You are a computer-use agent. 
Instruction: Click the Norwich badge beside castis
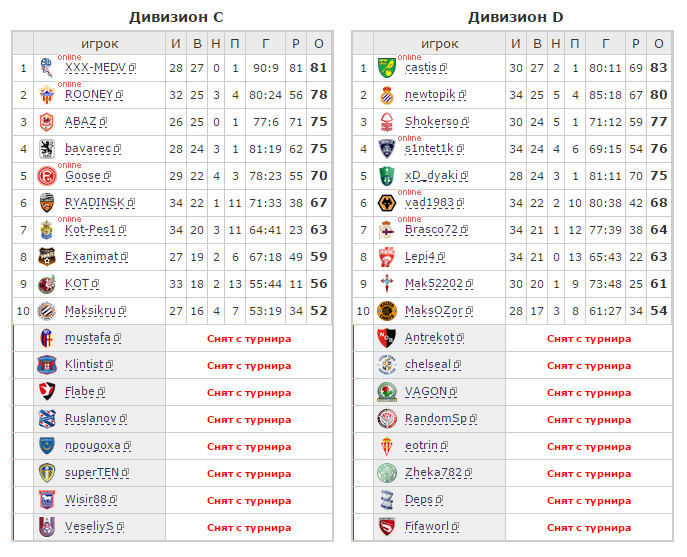[386, 68]
